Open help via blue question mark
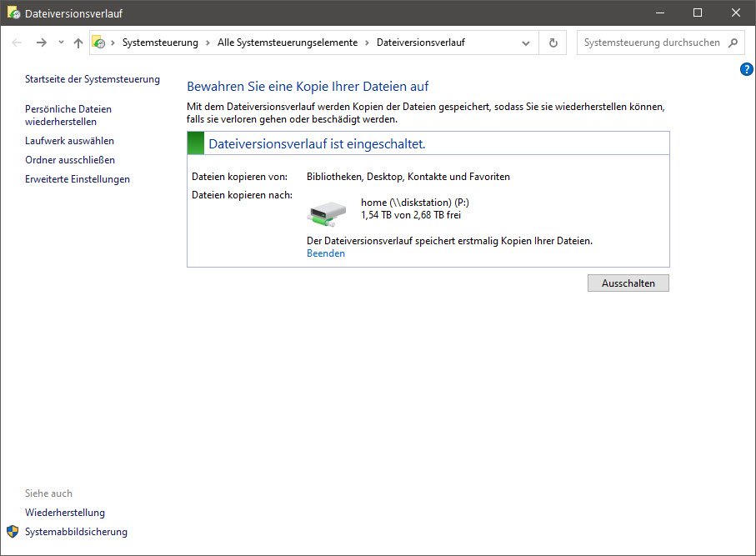This screenshot has height=556, width=756. [x=746, y=69]
